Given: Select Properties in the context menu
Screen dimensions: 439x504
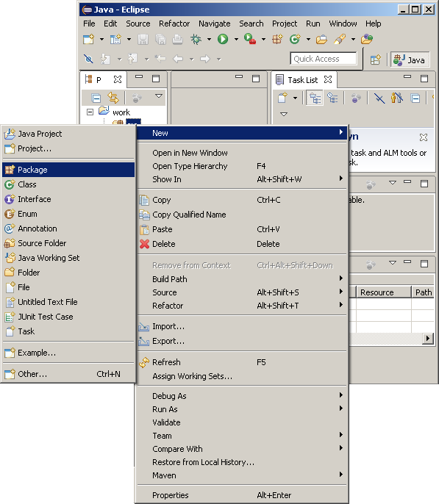Looking at the screenshot, I should point(243,495).
